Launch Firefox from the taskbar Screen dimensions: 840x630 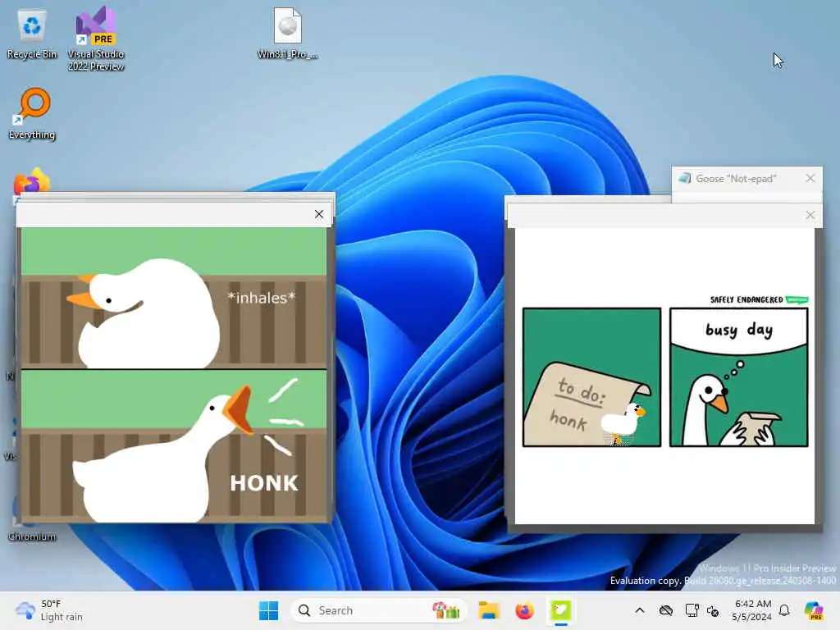point(524,610)
